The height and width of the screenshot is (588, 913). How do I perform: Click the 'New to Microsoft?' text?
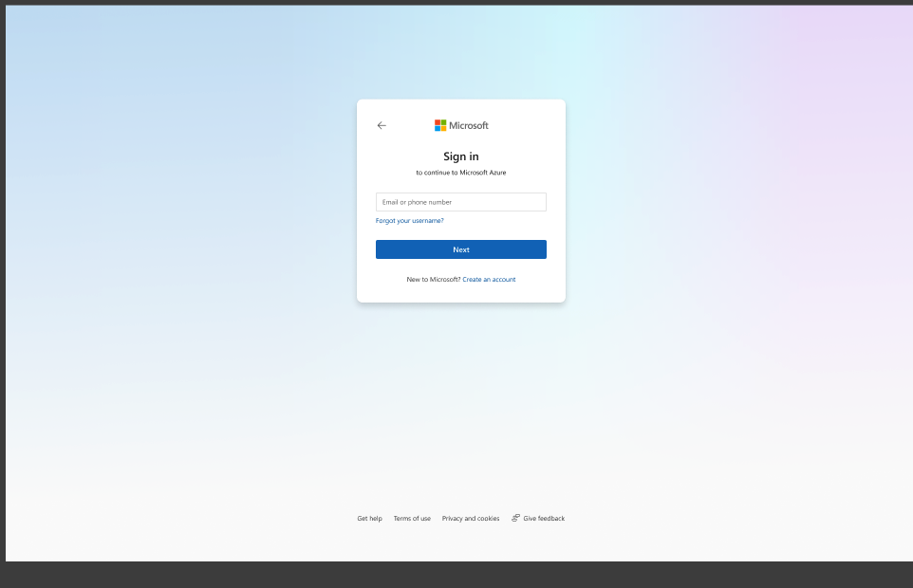pyautogui.click(x=433, y=279)
